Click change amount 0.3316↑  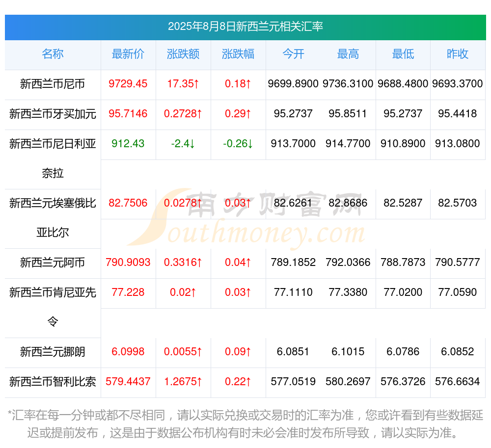[x=183, y=262]
